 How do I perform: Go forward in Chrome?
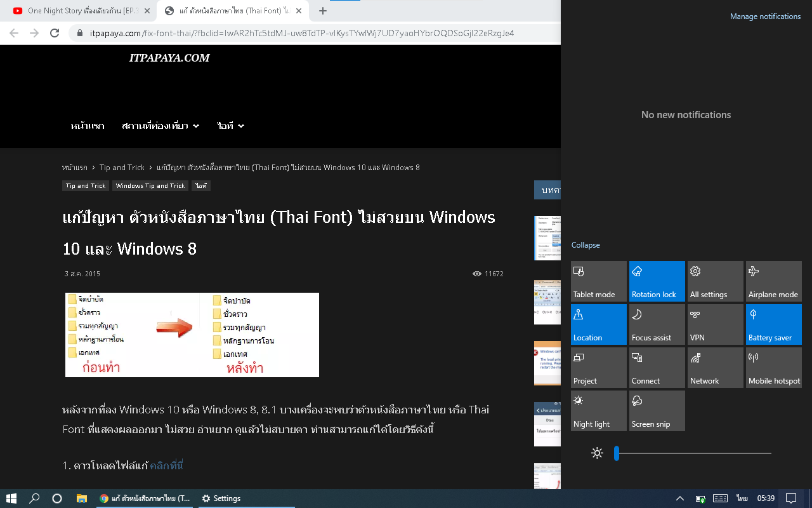click(x=34, y=33)
